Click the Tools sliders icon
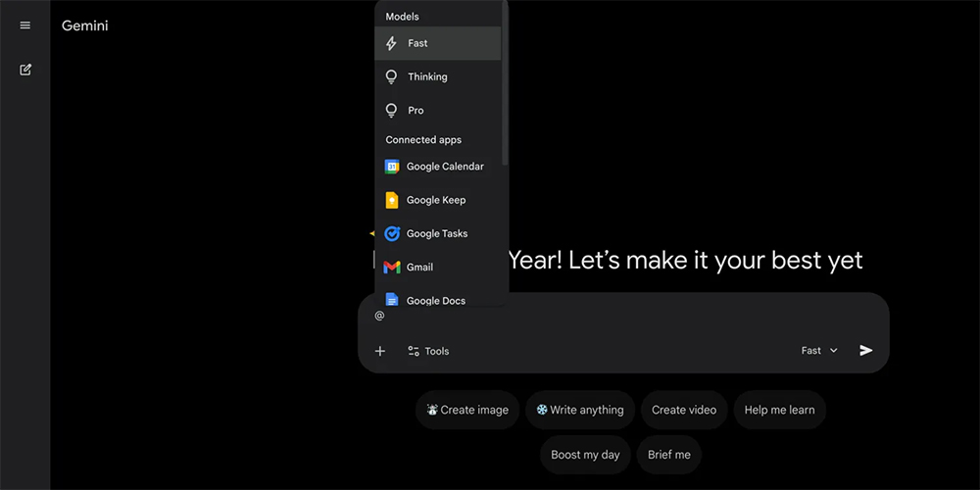This screenshot has width=980, height=490. 414,351
